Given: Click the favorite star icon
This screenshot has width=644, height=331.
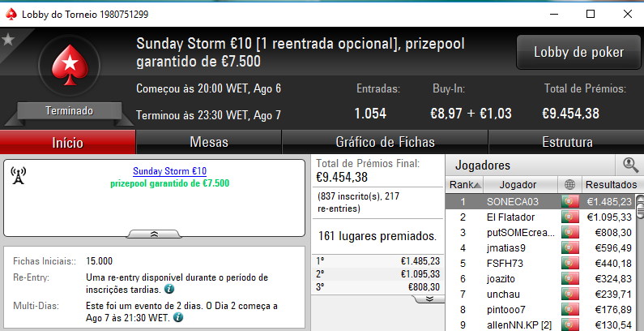Looking at the screenshot, I should tap(8, 40).
